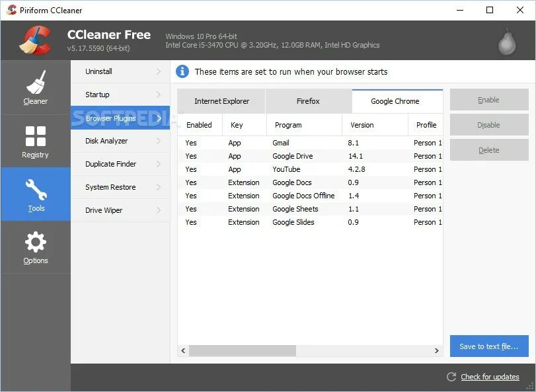Click chevron next to System Restore
This screenshot has width=536, height=392.
click(159, 187)
